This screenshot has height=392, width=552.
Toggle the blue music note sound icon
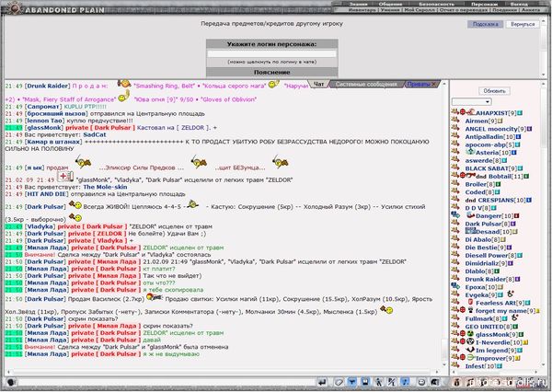405,382
